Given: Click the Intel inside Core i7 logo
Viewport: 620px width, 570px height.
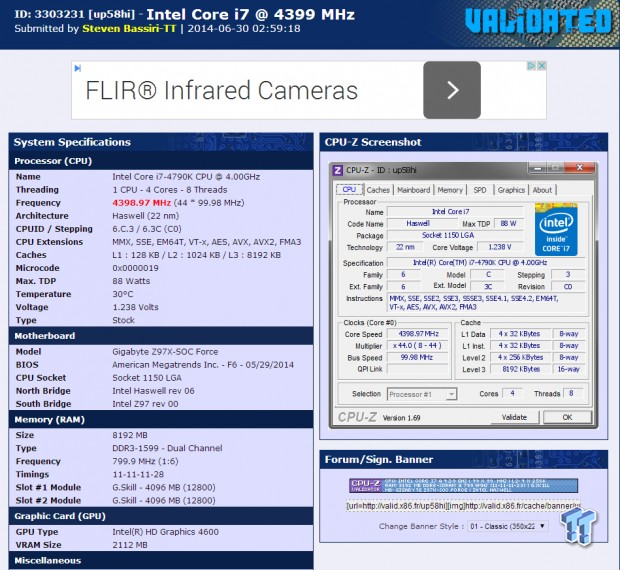Looking at the screenshot, I should coord(556,229).
